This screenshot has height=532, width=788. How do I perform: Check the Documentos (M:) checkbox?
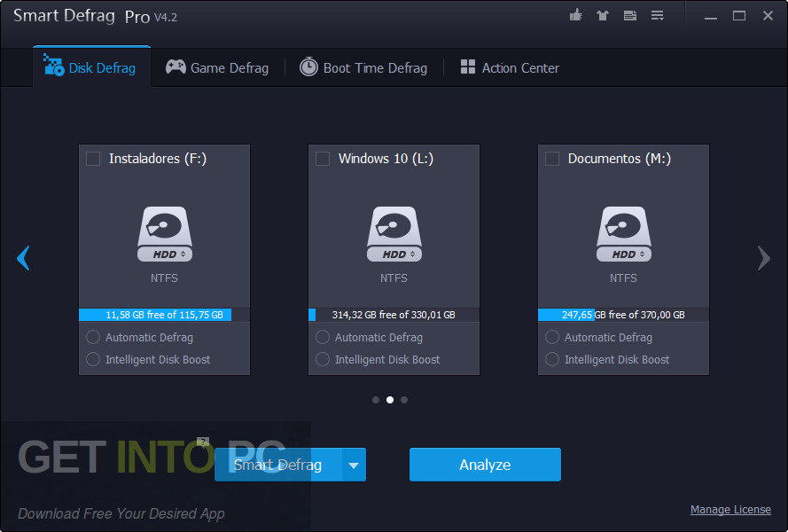click(552, 159)
